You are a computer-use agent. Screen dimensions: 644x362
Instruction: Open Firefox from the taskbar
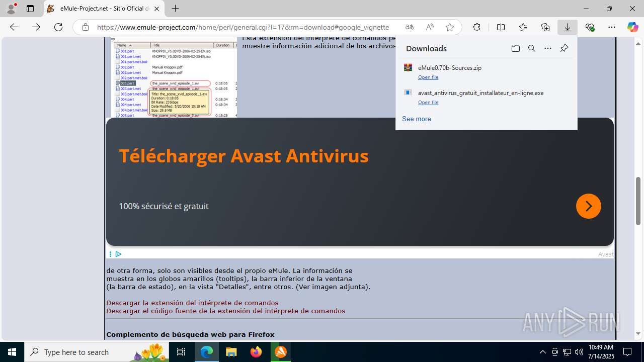(256, 352)
